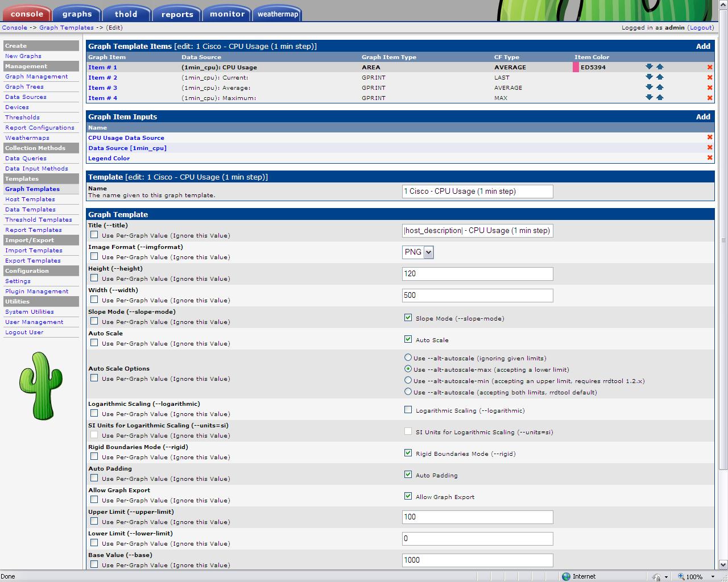Move Item # 1 down with arrow icon

pos(649,67)
